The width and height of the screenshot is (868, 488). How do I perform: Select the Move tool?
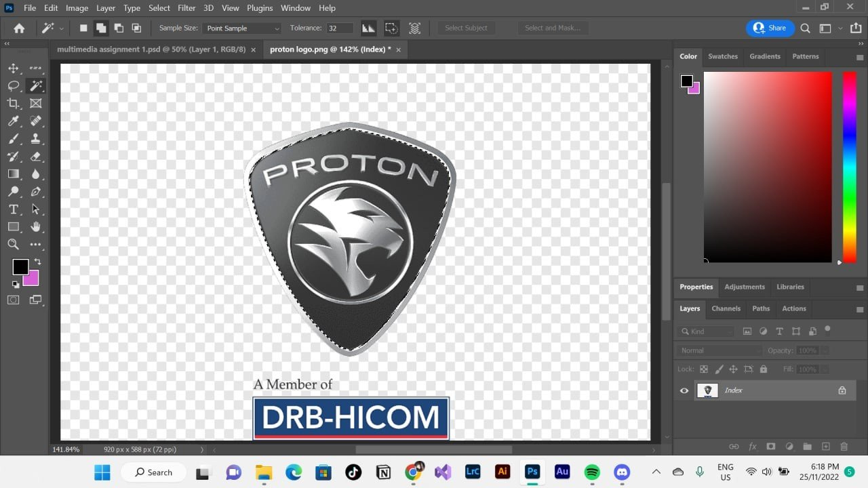[13, 68]
